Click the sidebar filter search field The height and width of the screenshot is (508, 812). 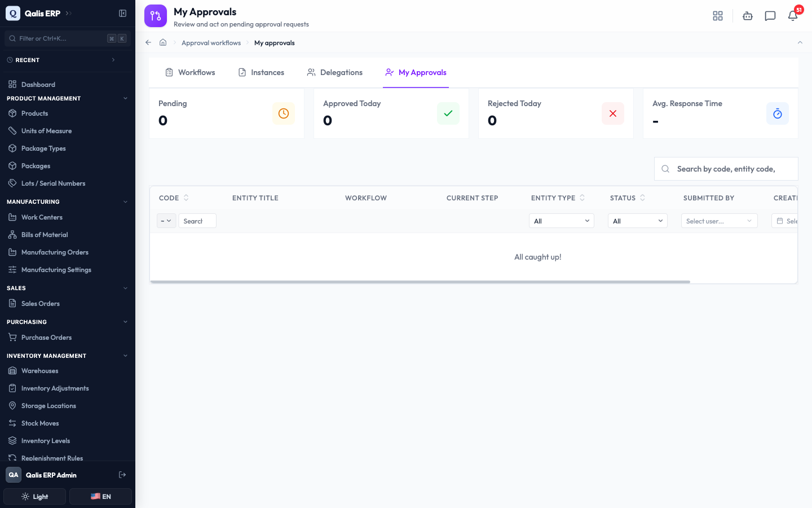click(x=68, y=38)
